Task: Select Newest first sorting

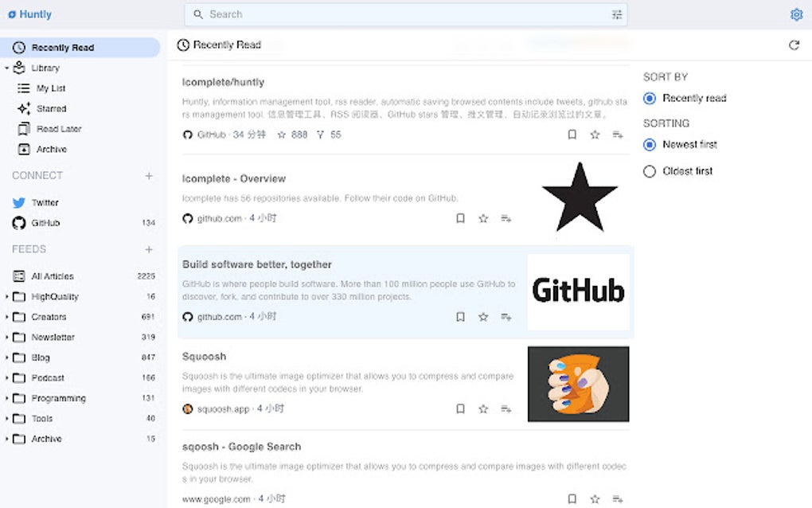Action: (650, 144)
